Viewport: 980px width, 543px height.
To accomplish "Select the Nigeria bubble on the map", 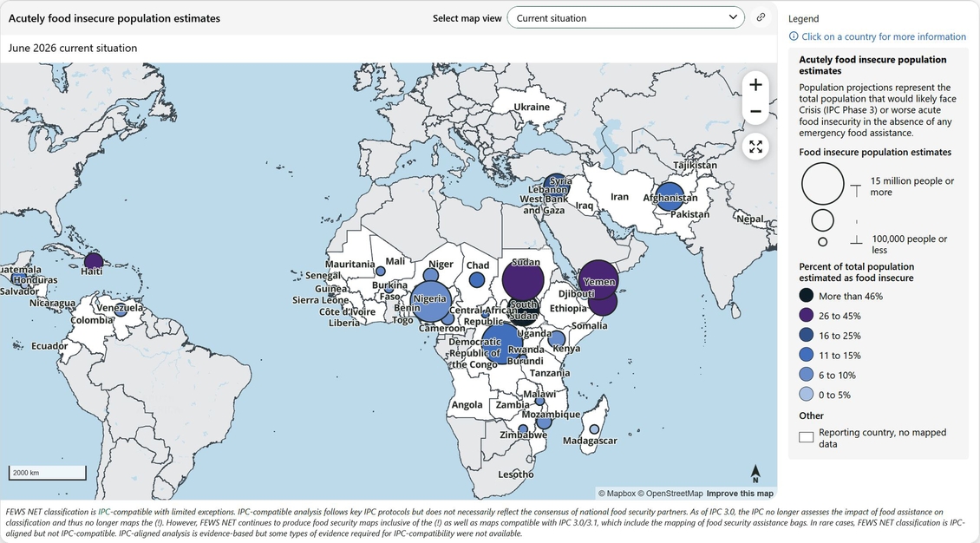I will point(431,301).
